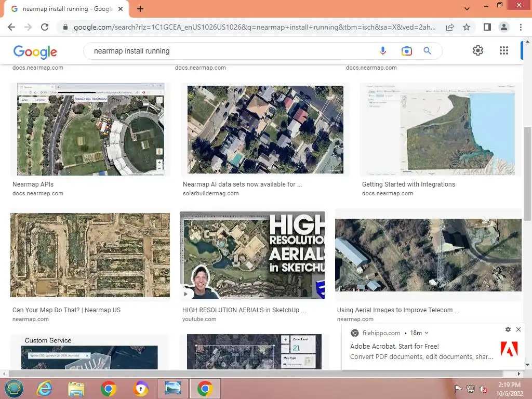Viewport: 532px width, 399px height.
Task: Click Getting Started with Integrations title
Action: click(408, 184)
